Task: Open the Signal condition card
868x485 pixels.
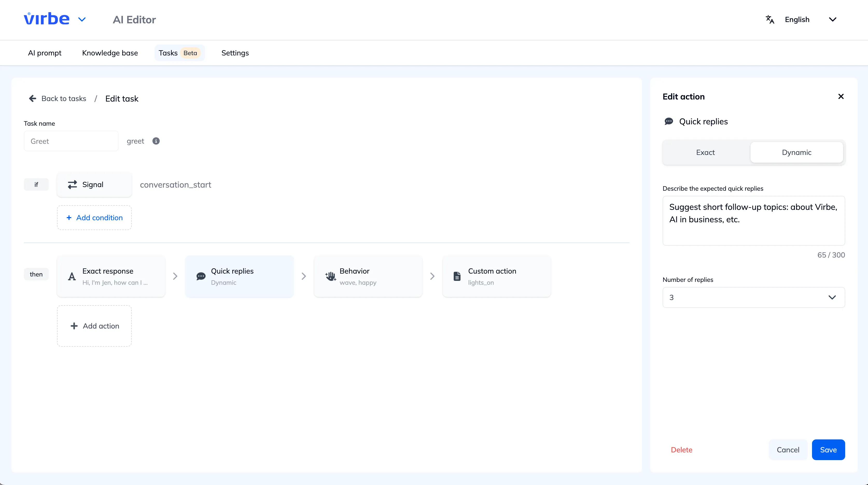Action: tap(94, 184)
